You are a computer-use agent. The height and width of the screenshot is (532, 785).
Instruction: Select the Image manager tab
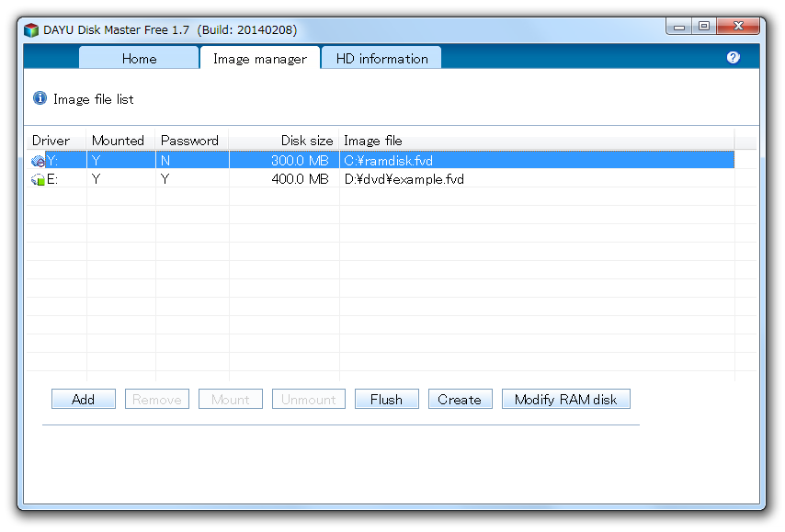click(x=260, y=59)
